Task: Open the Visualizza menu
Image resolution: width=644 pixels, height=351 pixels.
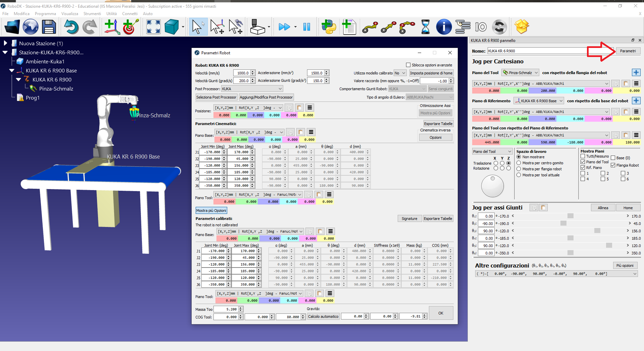Action: point(69,14)
